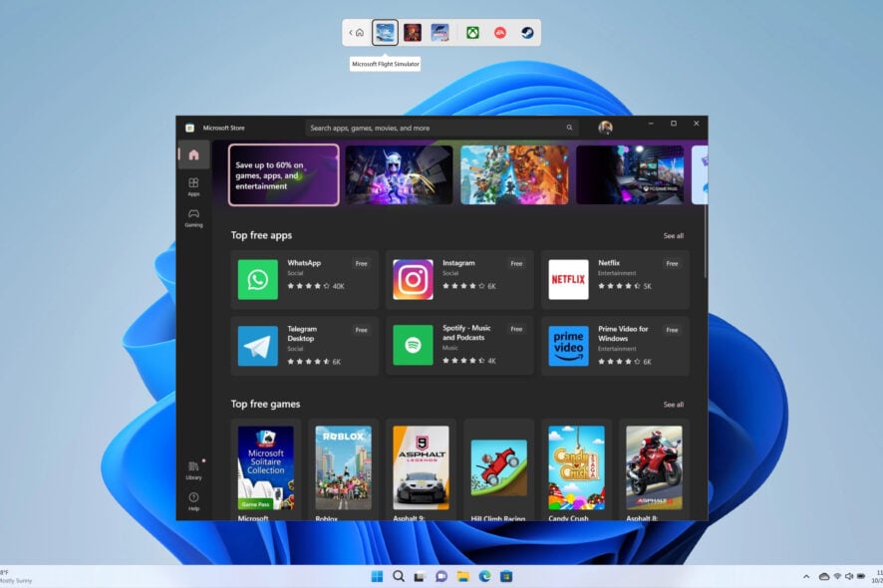883x588 pixels.
Task: Click the OneDrive cloud tray icon
Action: (824, 576)
